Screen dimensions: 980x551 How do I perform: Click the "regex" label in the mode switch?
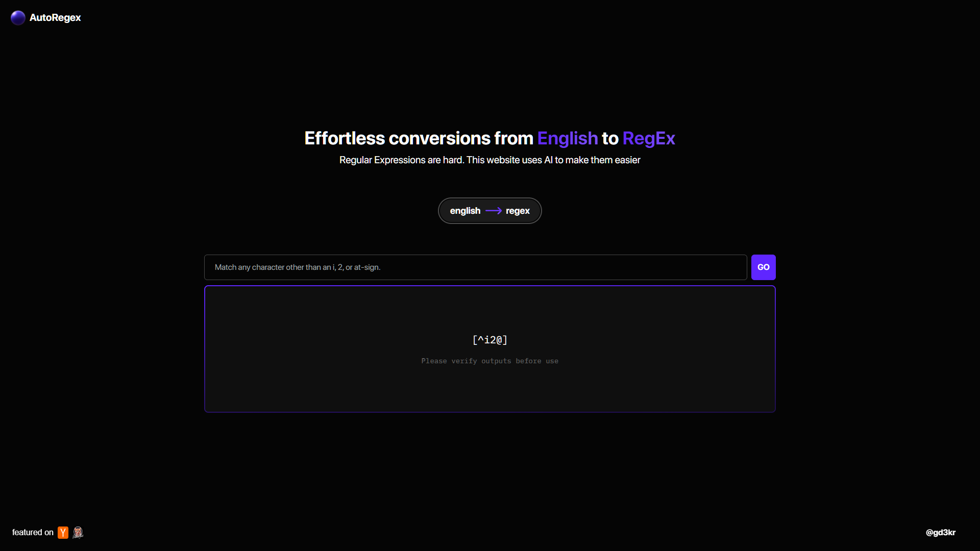518,211
